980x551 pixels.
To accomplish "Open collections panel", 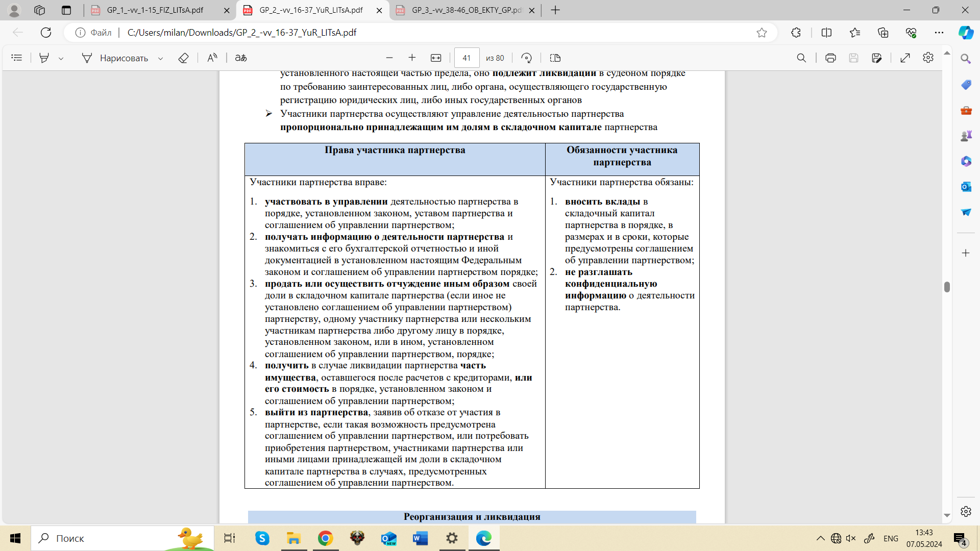I will point(883,33).
